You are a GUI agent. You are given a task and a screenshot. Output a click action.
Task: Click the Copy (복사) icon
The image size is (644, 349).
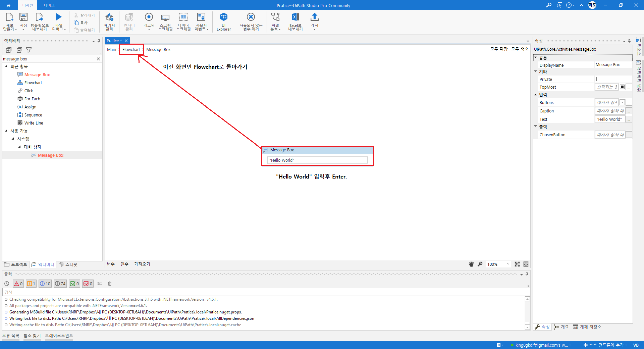point(76,22)
